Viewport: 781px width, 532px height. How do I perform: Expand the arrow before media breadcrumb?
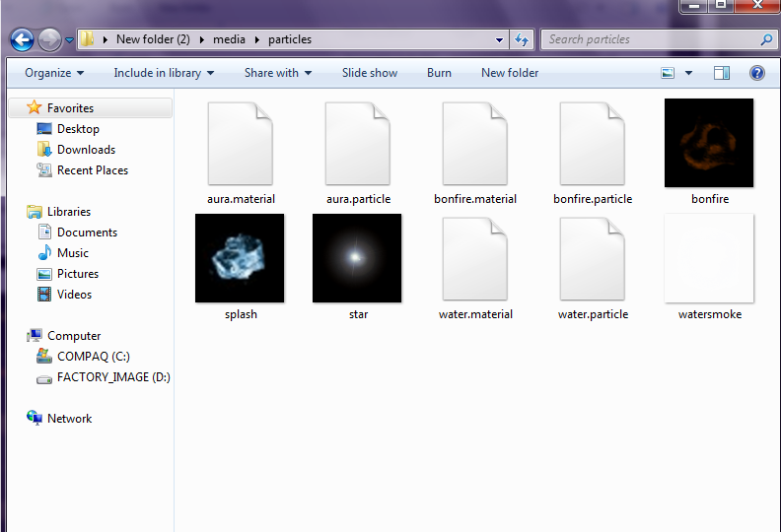pos(202,39)
